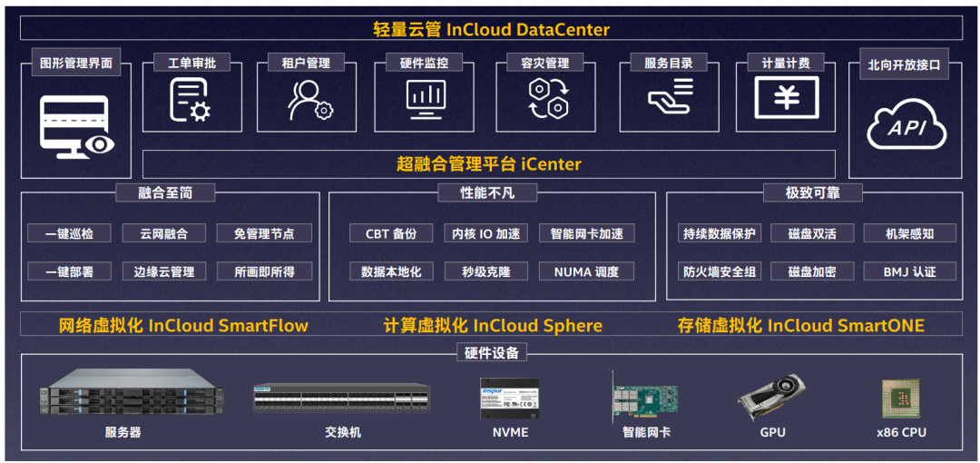Click the smart NIC card image
Image resolution: width=980 pixels, height=463 pixels.
(x=643, y=396)
